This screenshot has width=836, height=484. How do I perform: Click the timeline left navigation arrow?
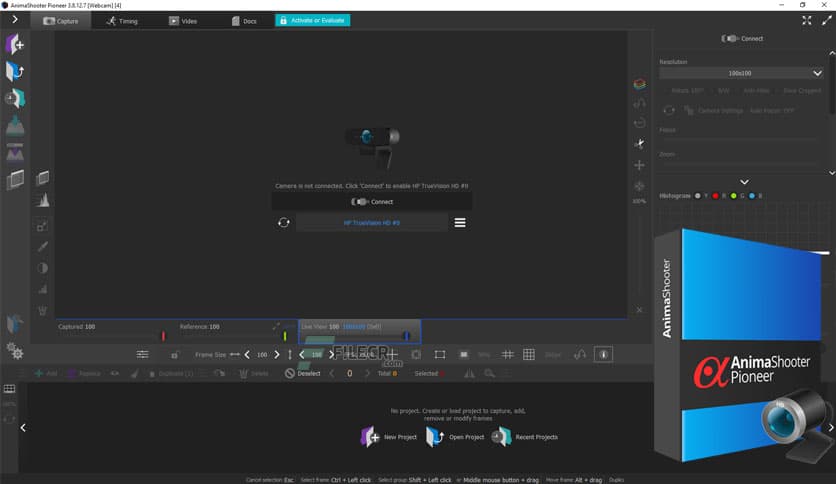pos(23,427)
